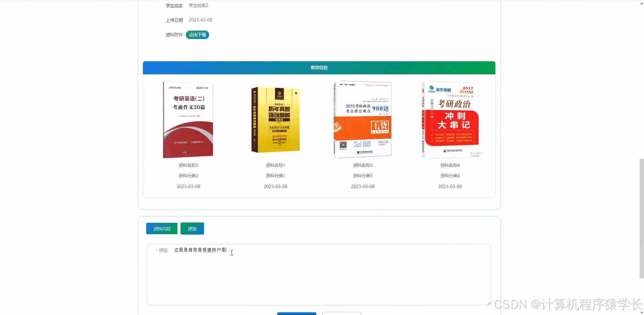The height and width of the screenshot is (315, 644).
Task: Select the 资料分类1 category text
Action: 275,176
